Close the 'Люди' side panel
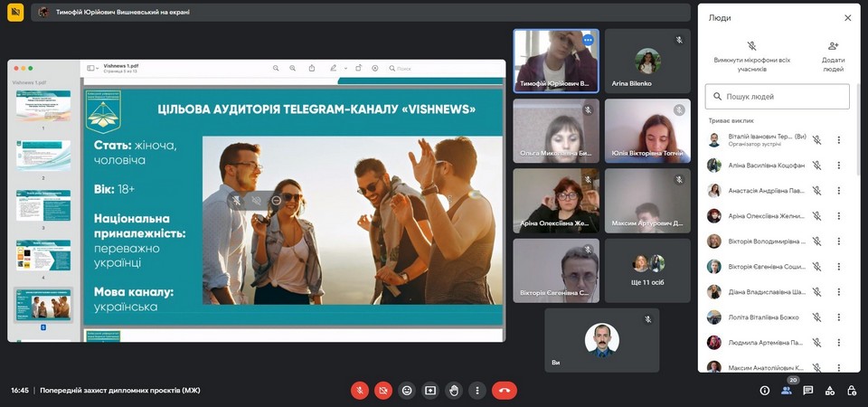Image resolution: width=868 pixels, height=407 pixels. coord(847,17)
